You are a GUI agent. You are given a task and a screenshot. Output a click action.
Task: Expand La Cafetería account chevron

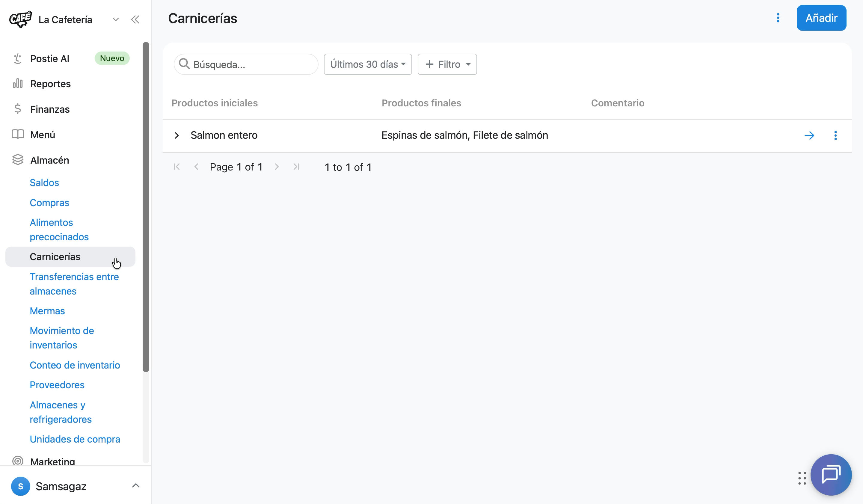[116, 19]
